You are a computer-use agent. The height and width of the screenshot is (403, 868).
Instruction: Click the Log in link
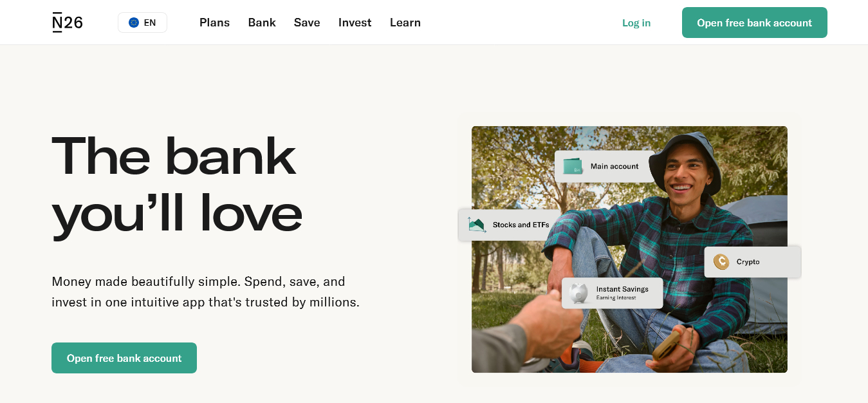pyautogui.click(x=636, y=23)
